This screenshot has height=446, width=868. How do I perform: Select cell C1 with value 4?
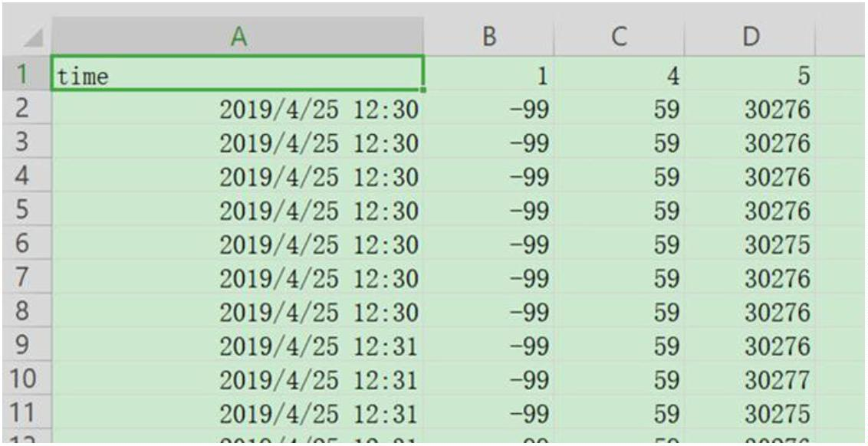point(620,75)
